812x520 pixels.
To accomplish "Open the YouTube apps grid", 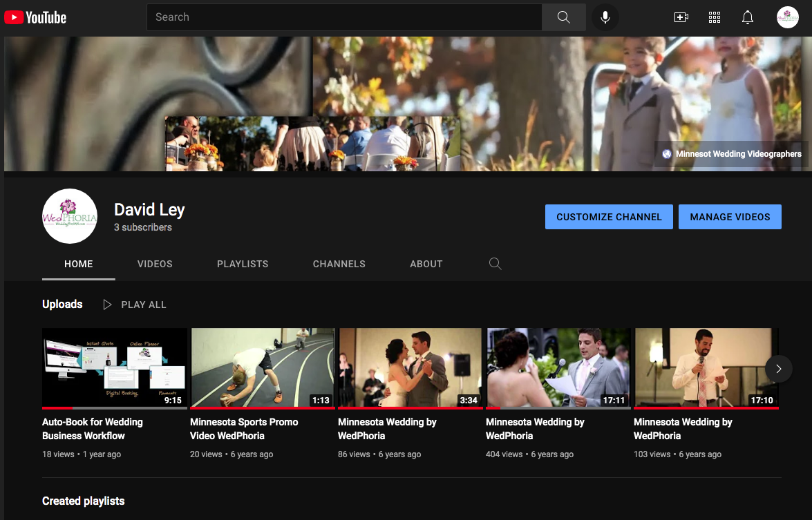I will [715, 17].
